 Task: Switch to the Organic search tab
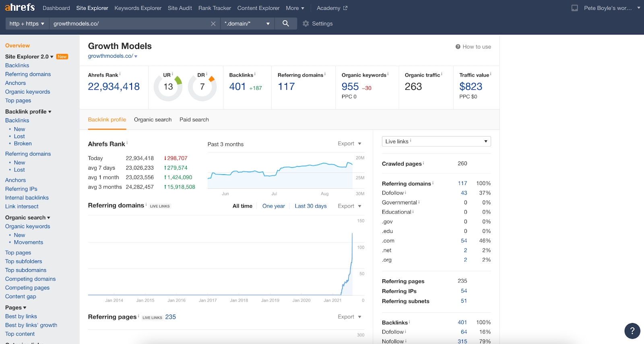click(153, 119)
